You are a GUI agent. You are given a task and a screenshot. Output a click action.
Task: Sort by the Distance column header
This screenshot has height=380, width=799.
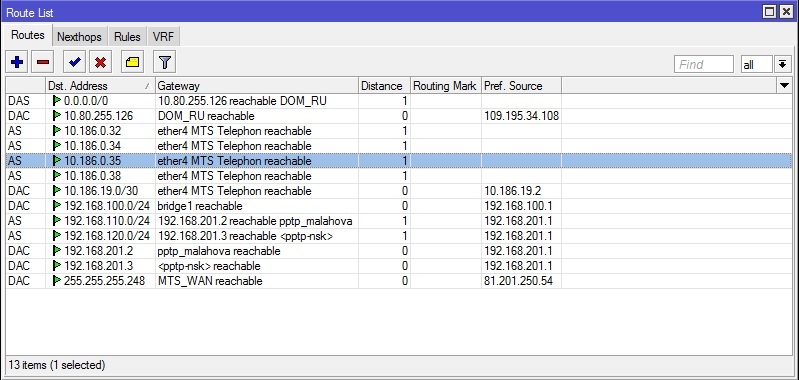[x=384, y=86]
